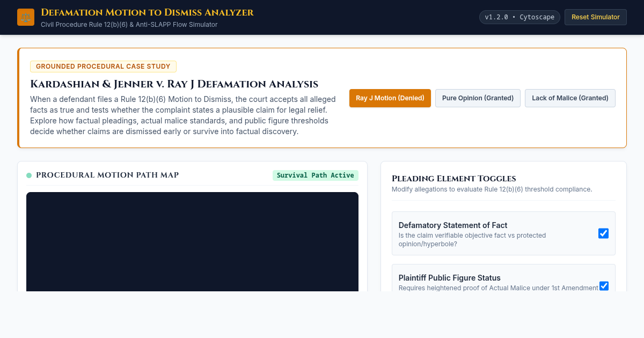Viewport: 644px width, 338px height.
Task: Select the Lack of Malice (Granted) scenario
Action: click(x=570, y=98)
